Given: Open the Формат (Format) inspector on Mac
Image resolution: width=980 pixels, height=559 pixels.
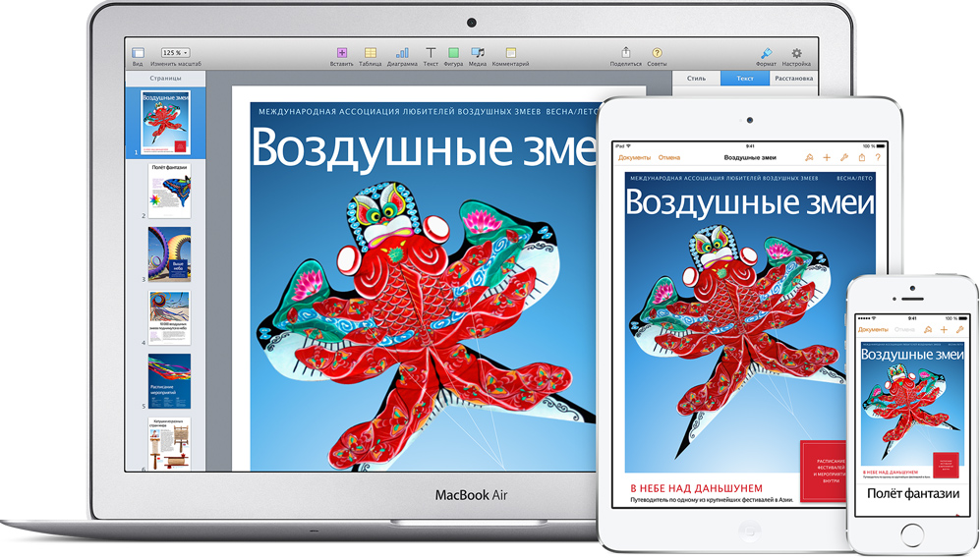Looking at the screenshot, I should pos(766,53).
